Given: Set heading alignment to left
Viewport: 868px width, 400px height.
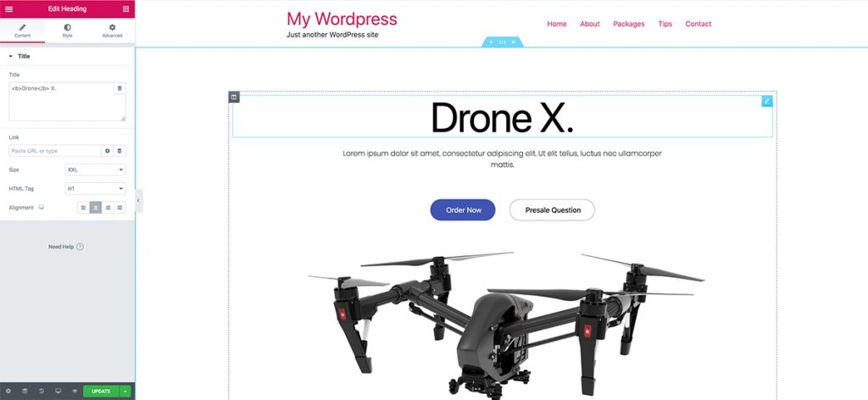Looking at the screenshot, I should [x=84, y=208].
